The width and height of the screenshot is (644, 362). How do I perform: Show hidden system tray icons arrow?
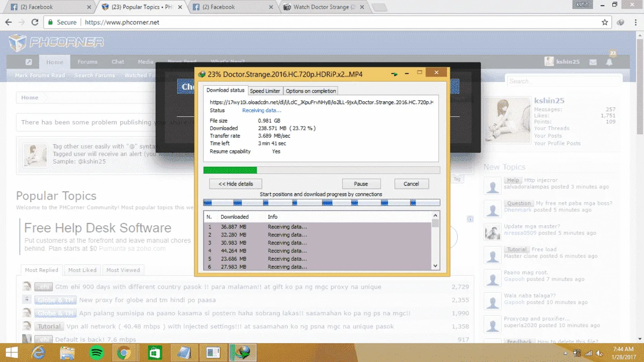click(x=565, y=353)
